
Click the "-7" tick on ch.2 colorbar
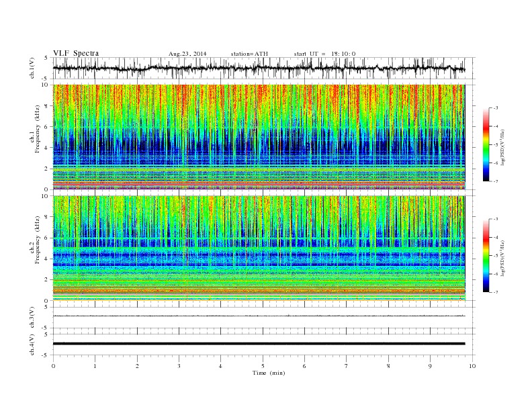495,292
